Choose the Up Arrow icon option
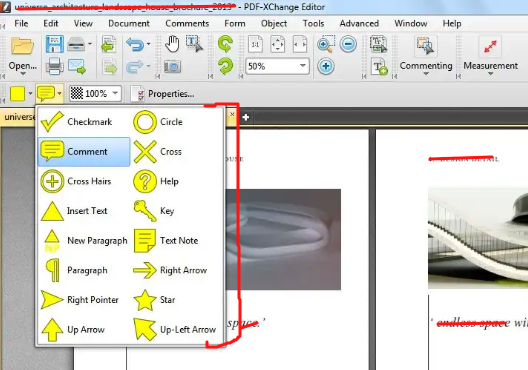This screenshot has width=528, height=370. click(84, 329)
